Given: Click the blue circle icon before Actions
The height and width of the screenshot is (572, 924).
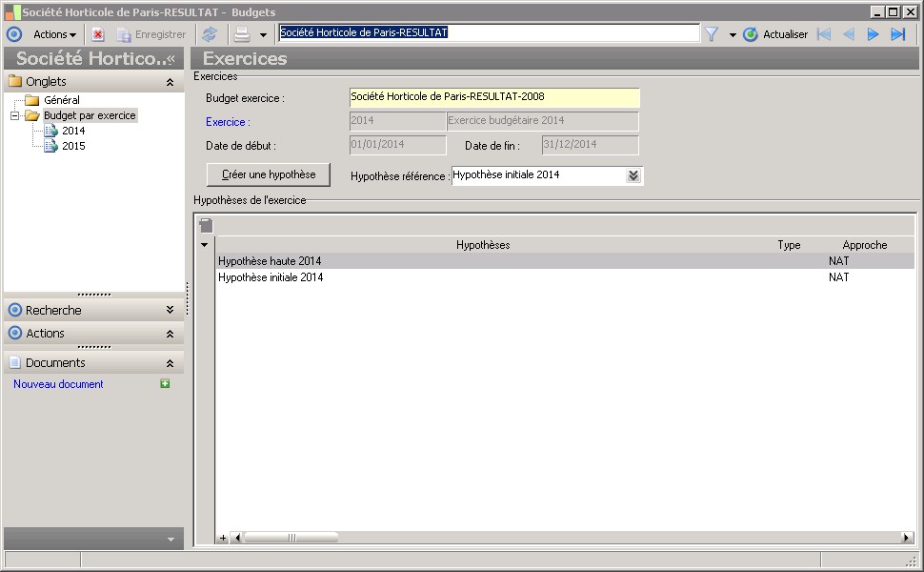Looking at the screenshot, I should (14, 34).
